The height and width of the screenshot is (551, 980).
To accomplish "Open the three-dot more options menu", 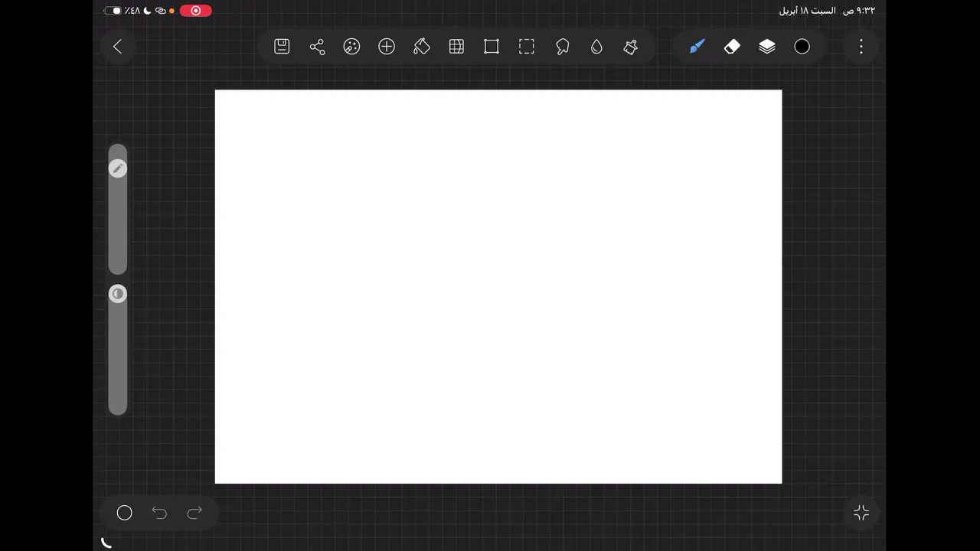I will [x=861, y=47].
